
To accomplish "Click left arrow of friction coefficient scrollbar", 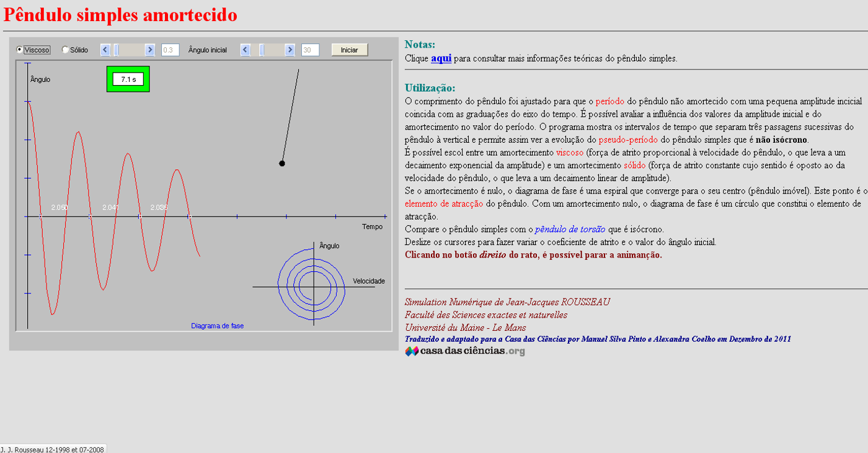I will 105,50.
